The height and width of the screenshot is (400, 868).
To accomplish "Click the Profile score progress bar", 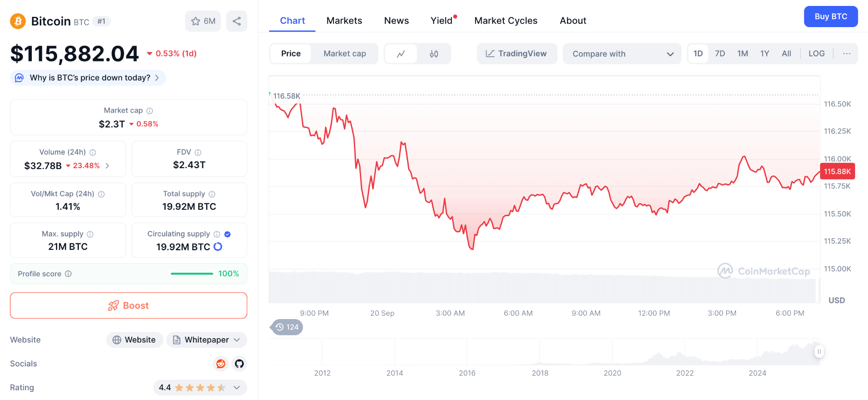I will (192, 274).
